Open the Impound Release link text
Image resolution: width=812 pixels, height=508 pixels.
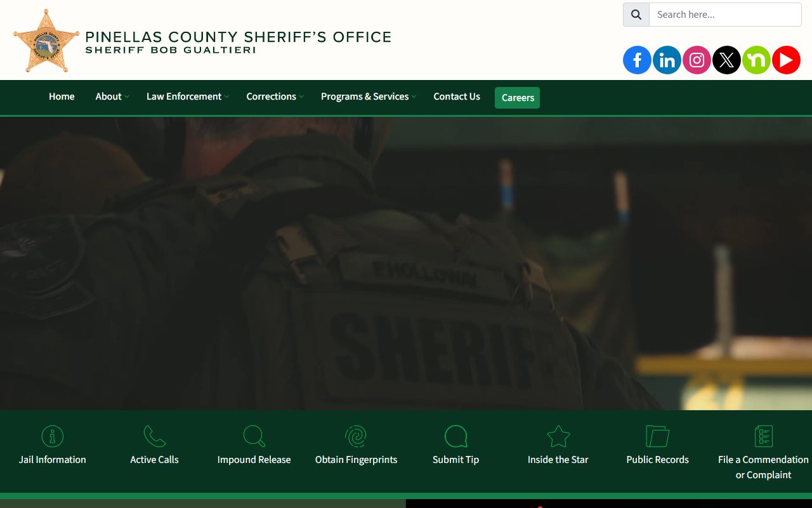coord(254,460)
